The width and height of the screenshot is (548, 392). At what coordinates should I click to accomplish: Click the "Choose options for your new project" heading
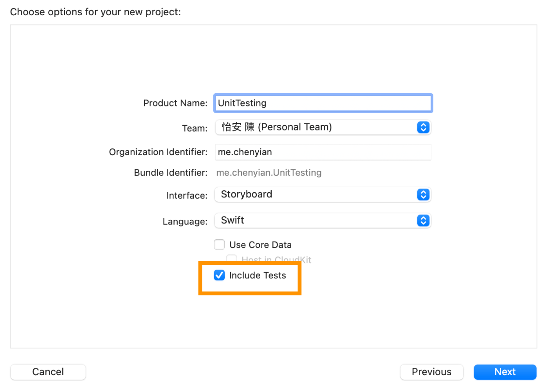[96, 12]
